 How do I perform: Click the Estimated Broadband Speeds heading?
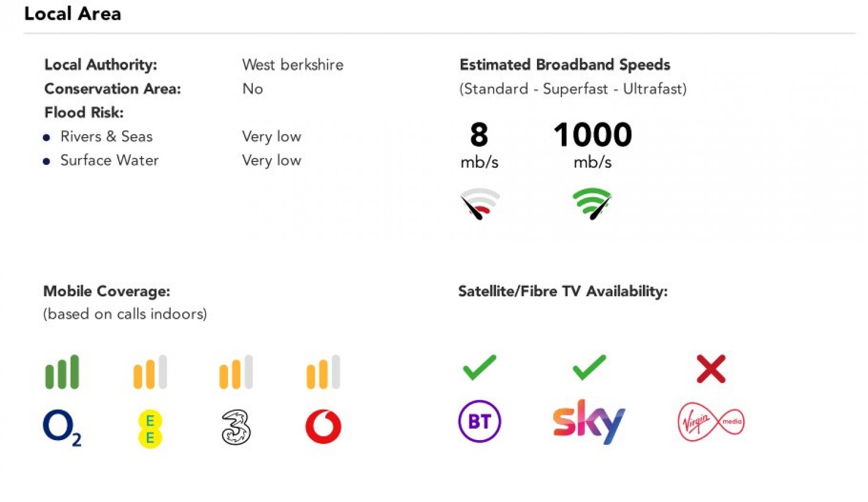pos(564,65)
